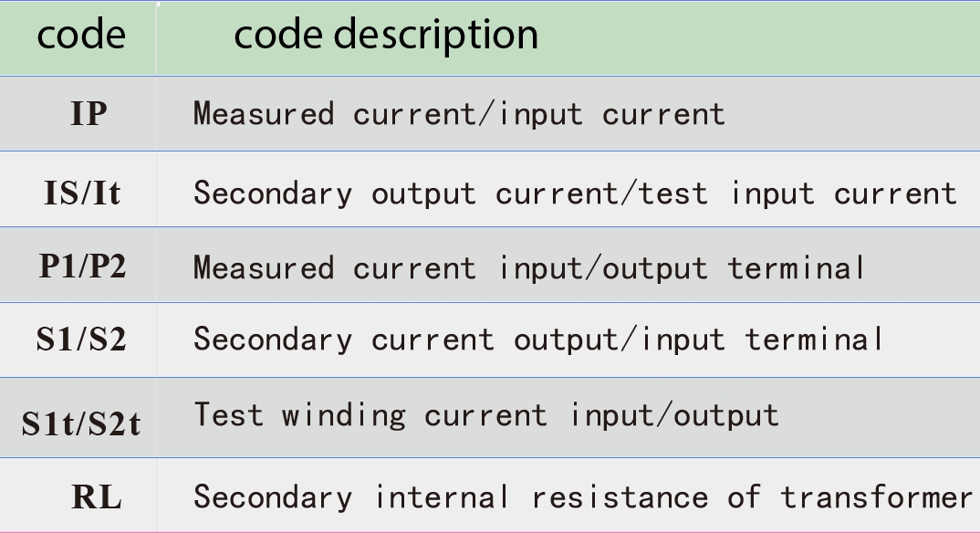Click the word 'terminal' in P1/P2 row
Image resolution: width=980 pixels, height=533 pixels.
click(796, 267)
